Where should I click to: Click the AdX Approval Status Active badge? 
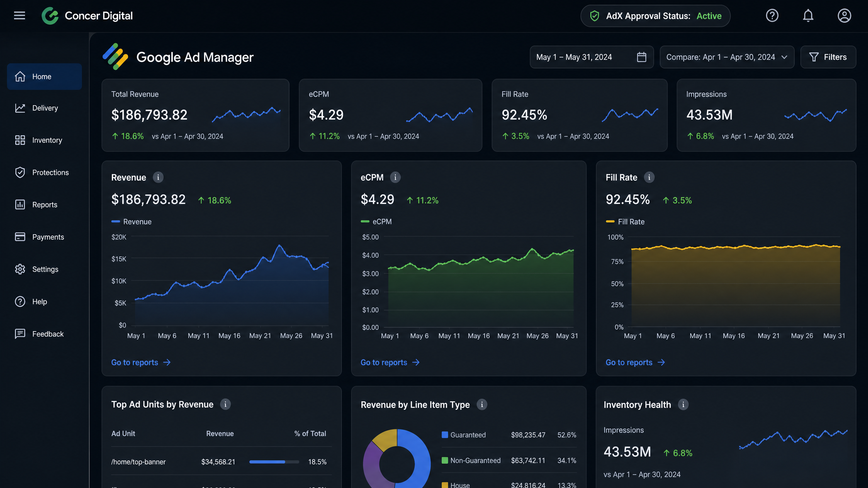[x=655, y=16]
